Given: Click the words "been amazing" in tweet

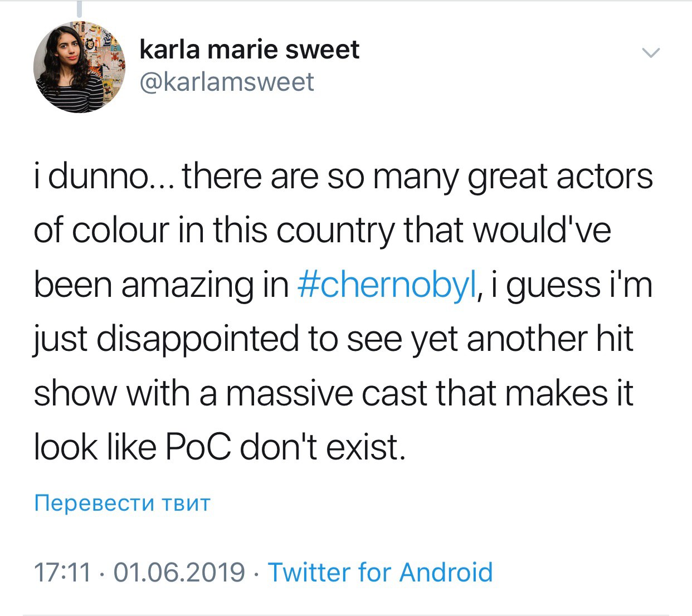Looking at the screenshot, I should [x=144, y=285].
